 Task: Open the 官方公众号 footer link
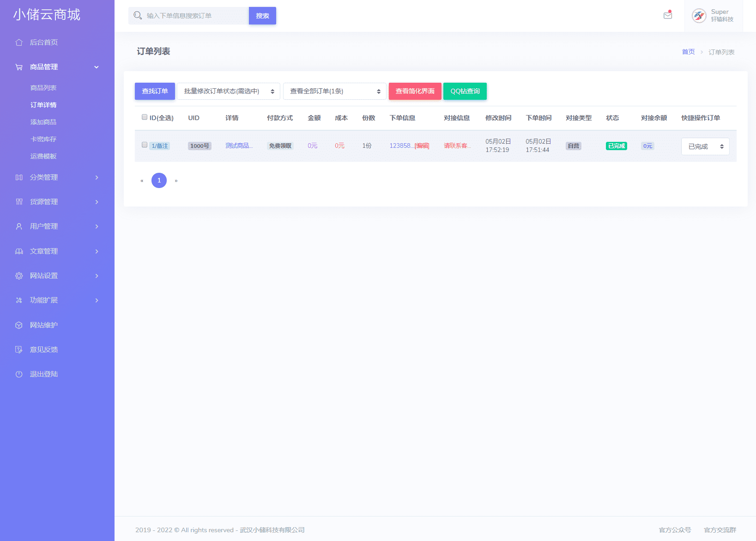pyautogui.click(x=675, y=530)
